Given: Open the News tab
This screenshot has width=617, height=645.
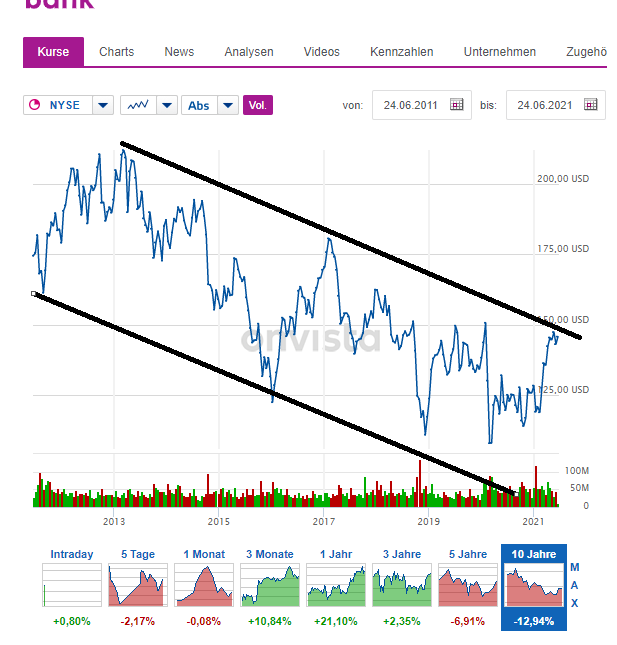Looking at the screenshot, I should click(179, 52).
